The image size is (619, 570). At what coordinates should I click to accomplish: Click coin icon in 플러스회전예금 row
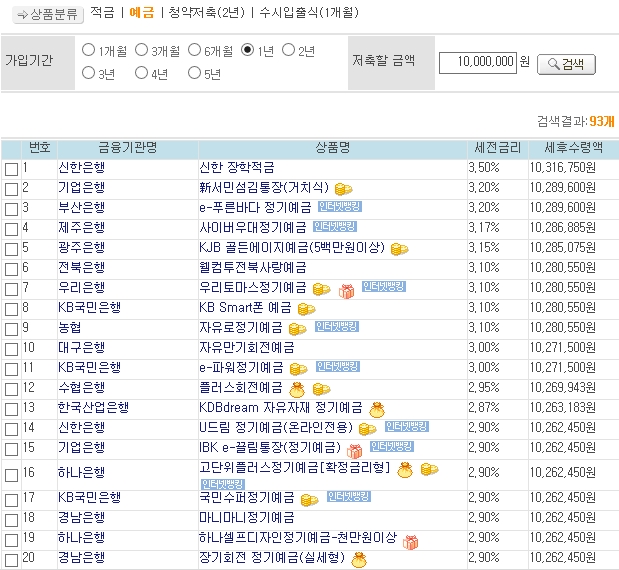[321, 389]
